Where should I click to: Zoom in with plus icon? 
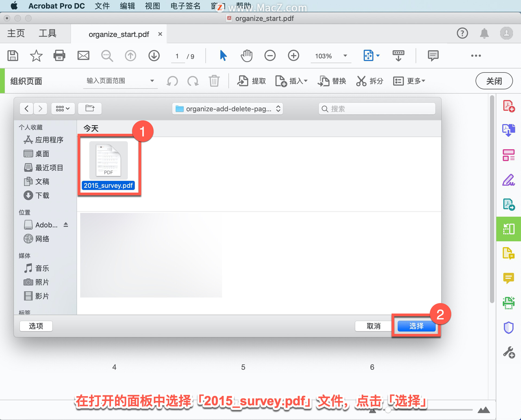[294, 56]
